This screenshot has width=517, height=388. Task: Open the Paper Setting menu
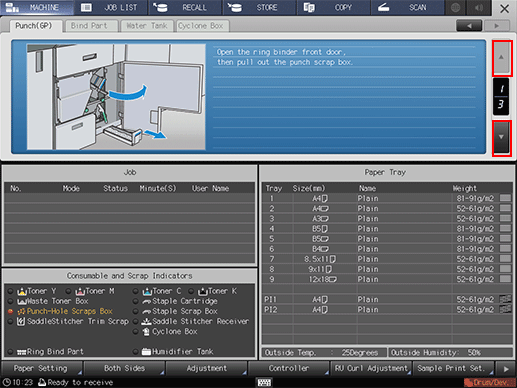click(42, 369)
